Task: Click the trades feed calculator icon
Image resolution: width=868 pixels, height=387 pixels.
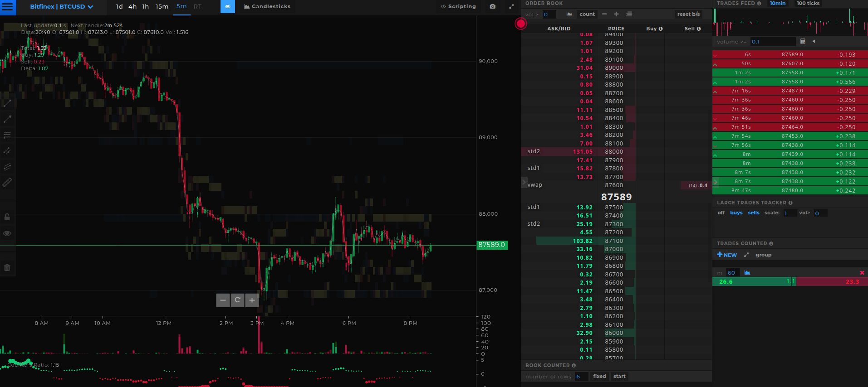Action: click(803, 41)
